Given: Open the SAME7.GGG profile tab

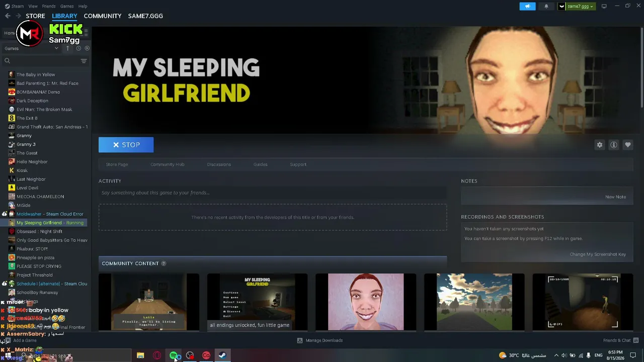Looking at the screenshot, I should point(145,16).
